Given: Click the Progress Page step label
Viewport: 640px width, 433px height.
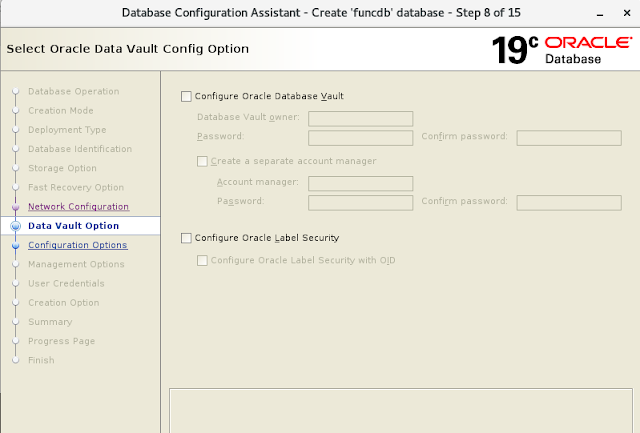Looking at the screenshot, I should pyautogui.click(x=61, y=341).
